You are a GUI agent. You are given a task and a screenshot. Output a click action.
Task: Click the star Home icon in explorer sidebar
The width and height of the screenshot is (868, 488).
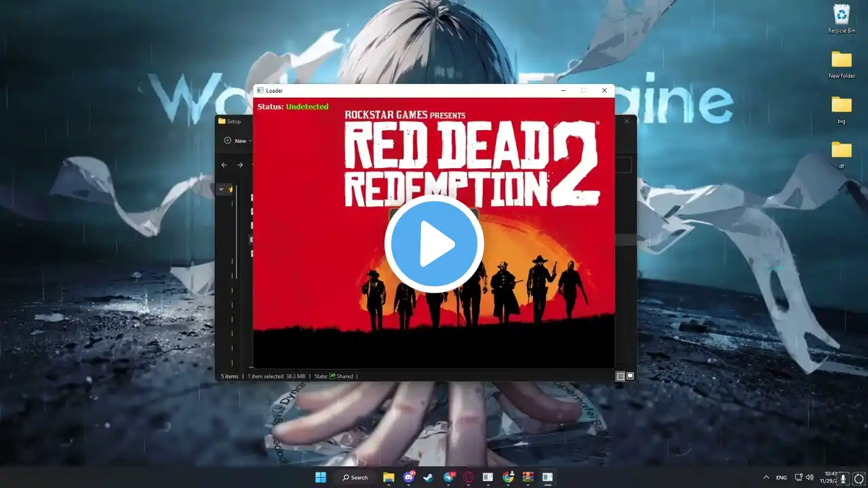click(231, 190)
